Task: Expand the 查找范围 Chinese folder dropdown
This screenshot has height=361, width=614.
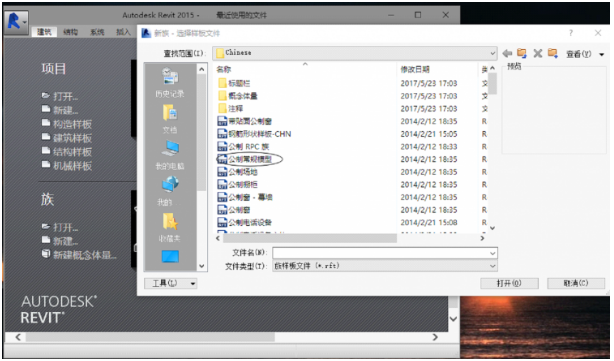Action: click(492, 52)
